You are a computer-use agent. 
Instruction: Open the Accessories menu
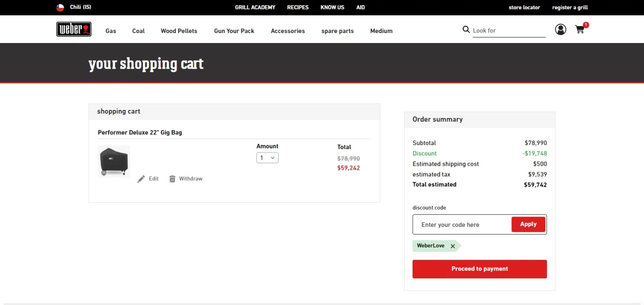click(x=288, y=31)
